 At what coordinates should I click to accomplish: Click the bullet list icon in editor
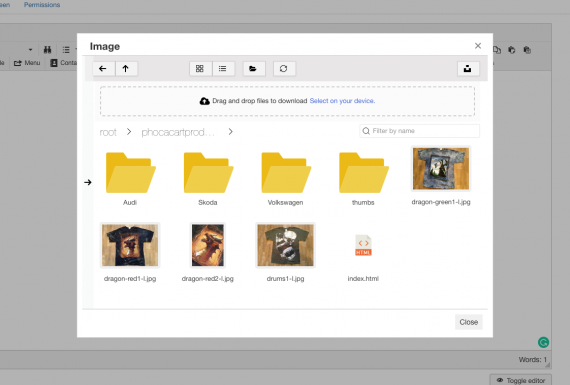pos(66,50)
